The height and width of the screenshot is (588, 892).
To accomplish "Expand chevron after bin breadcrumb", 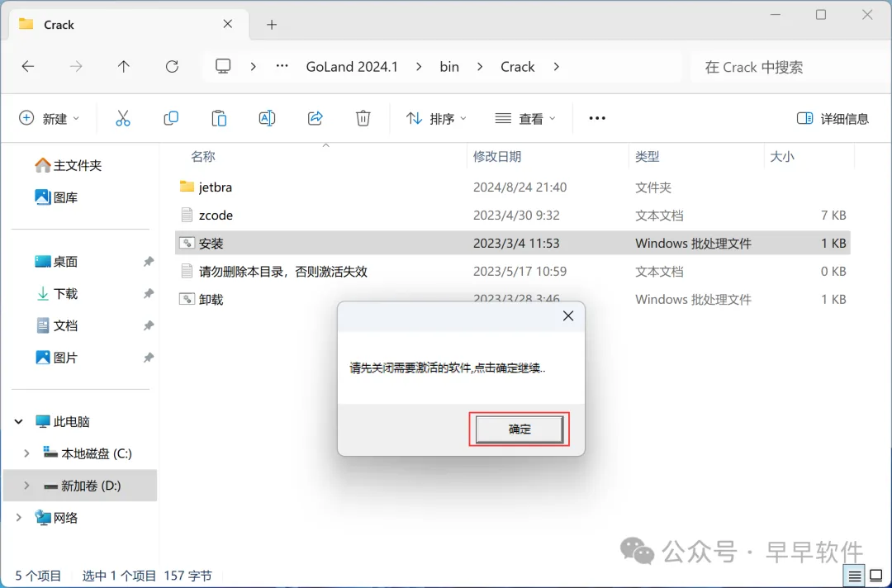I will point(480,67).
